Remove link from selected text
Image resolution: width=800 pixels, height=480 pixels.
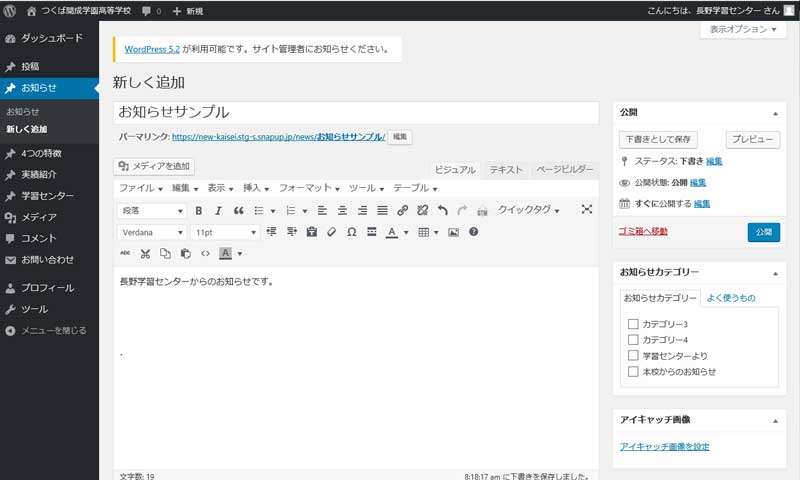pyautogui.click(x=422, y=210)
